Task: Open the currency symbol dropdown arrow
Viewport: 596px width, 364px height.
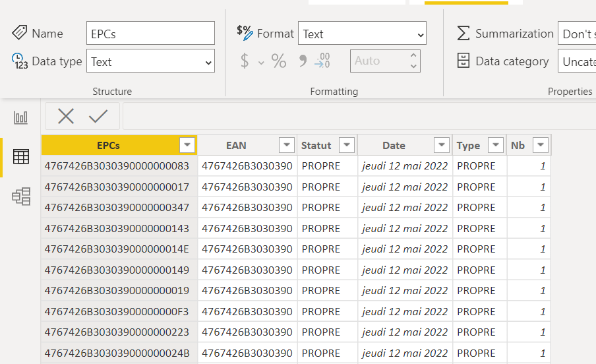Action: [x=261, y=63]
